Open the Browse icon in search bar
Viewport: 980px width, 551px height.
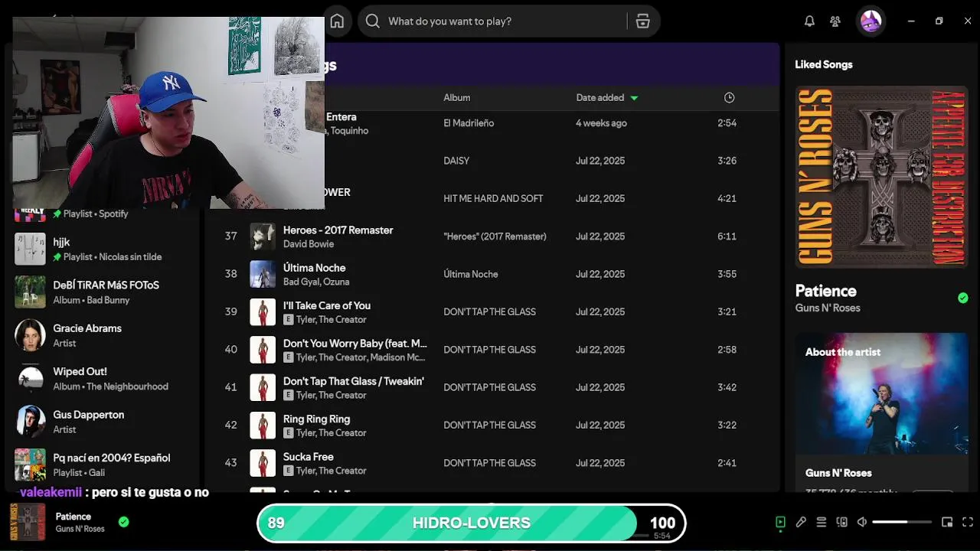(642, 21)
